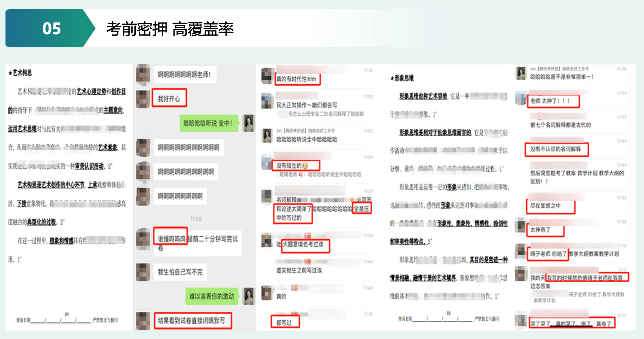Click the "05" section number badge
The height and width of the screenshot is (339, 644).
(51, 28)
